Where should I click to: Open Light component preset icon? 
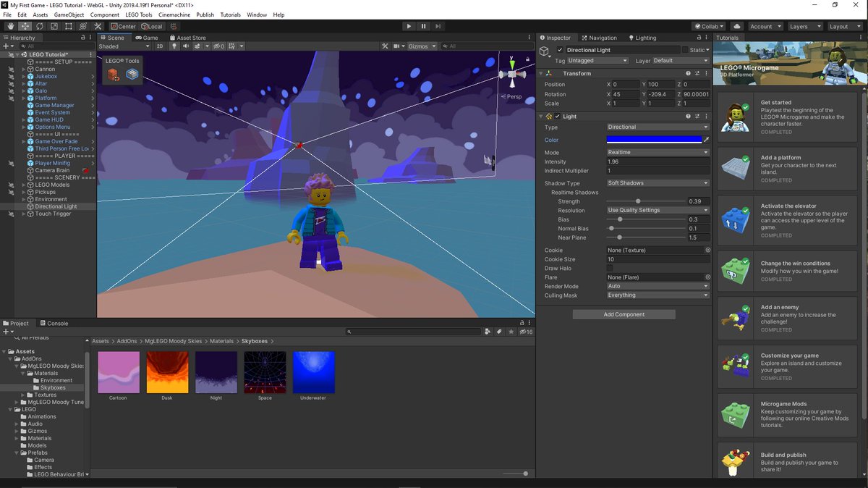[697, 116]
